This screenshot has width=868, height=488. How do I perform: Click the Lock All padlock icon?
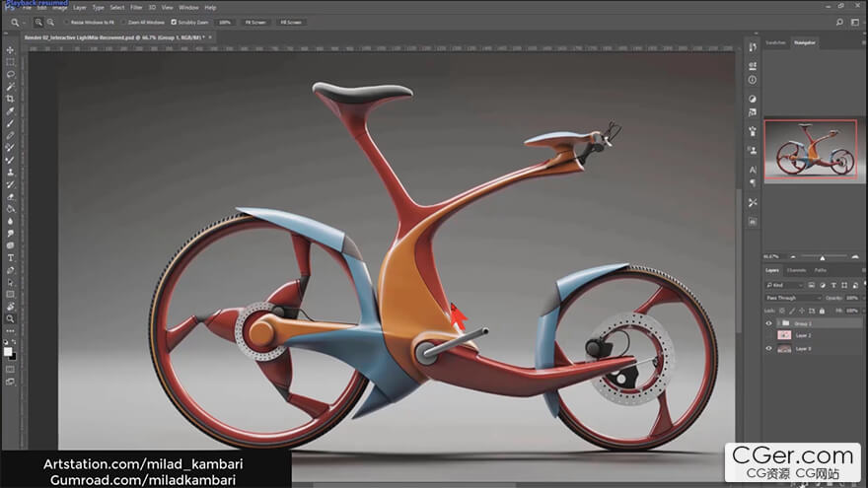pyautogui.click(x=821, y=309)
